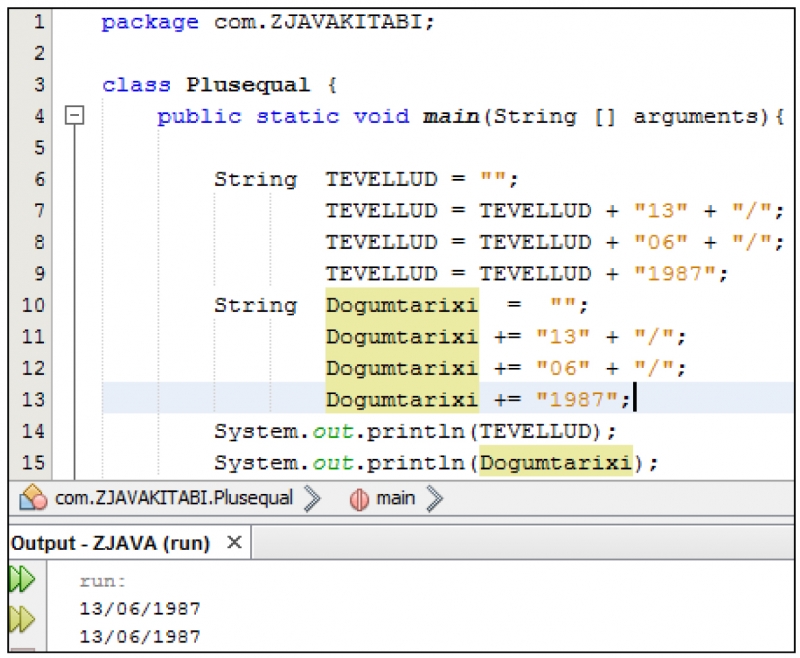This screenshot has height=658, width=800.
Task: Click the last 13/06/1987 output line
Action: coord(140,635)
